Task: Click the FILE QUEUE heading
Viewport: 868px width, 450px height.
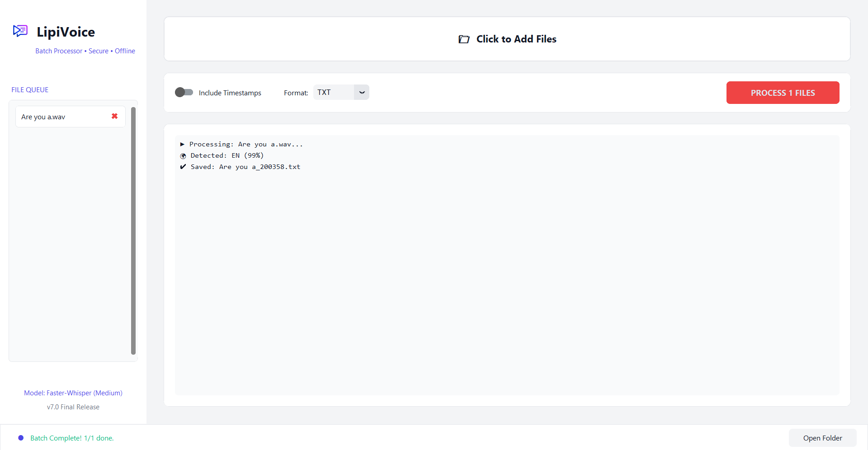Action: pyautogui.click(x=30, y=89)
